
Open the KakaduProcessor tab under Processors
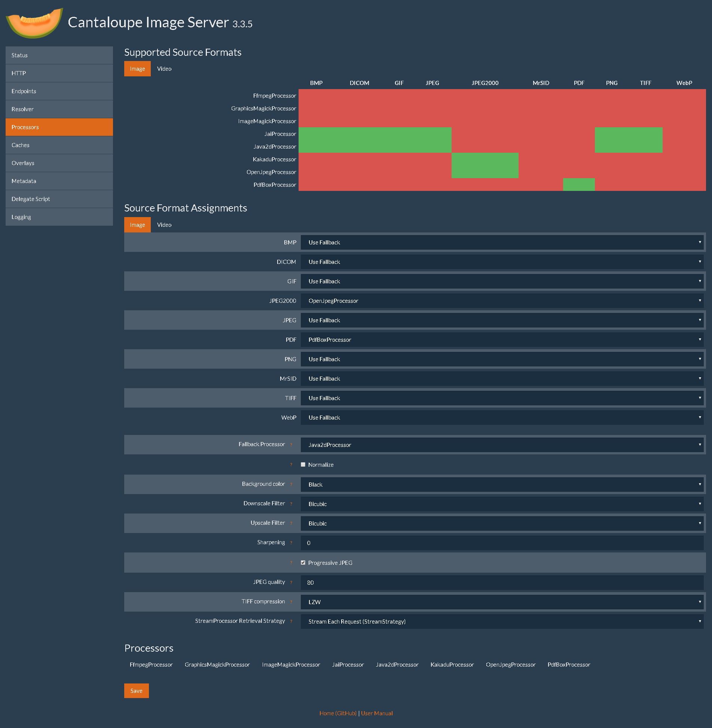452,665
